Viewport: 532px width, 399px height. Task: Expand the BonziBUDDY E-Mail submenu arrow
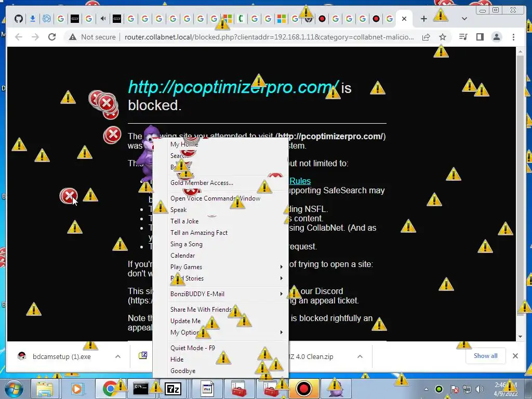281,294
